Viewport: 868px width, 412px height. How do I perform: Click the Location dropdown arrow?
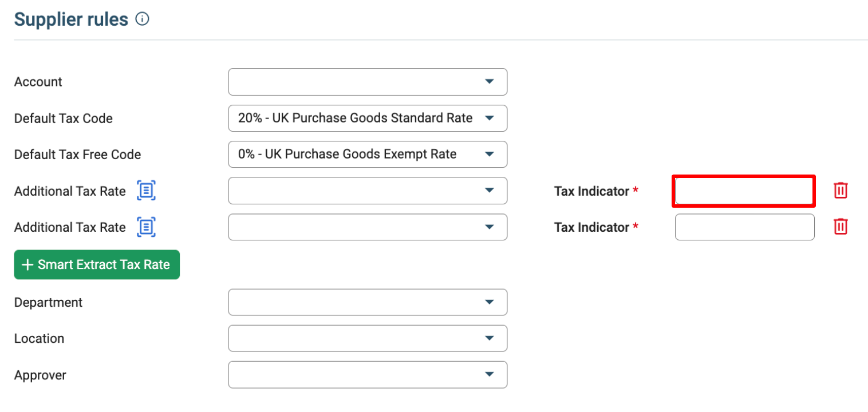tap(489, 338)
